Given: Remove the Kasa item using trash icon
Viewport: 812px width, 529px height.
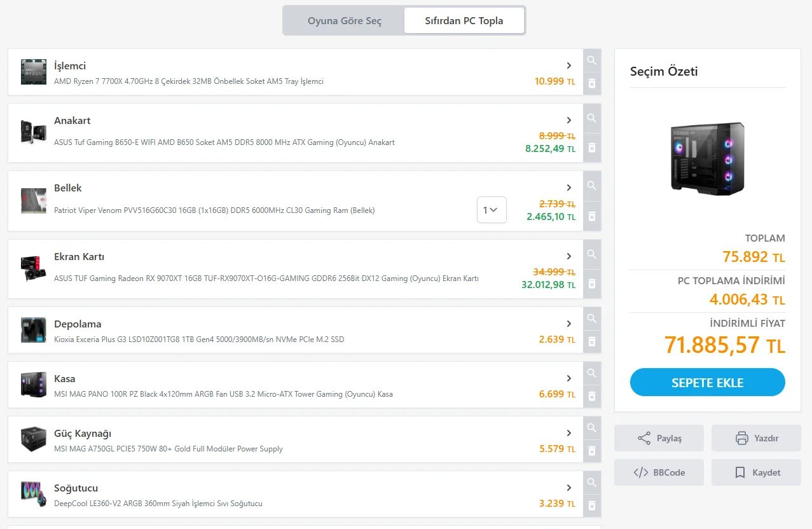Looking at the screenshot, I should (x=592, y=396).
